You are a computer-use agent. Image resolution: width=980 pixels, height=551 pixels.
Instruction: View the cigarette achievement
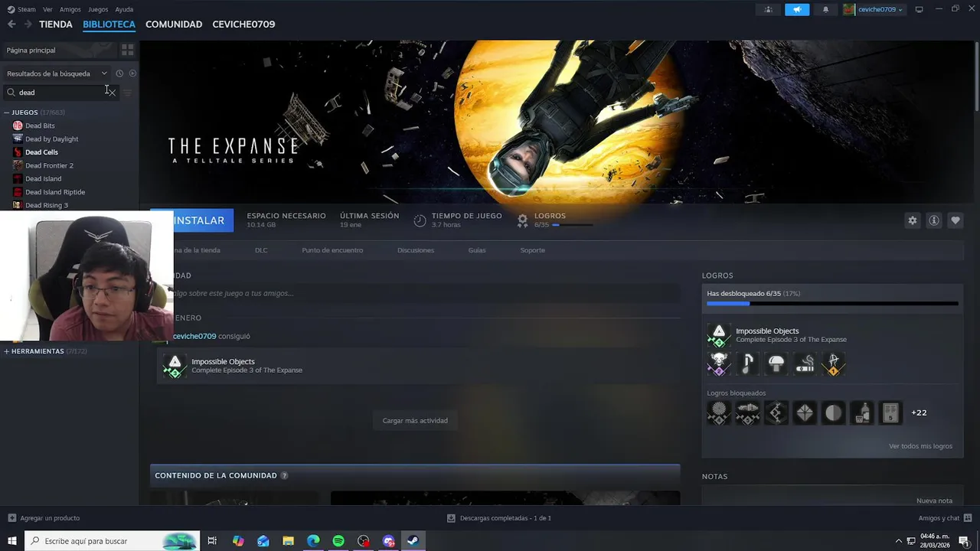[805, 364]
